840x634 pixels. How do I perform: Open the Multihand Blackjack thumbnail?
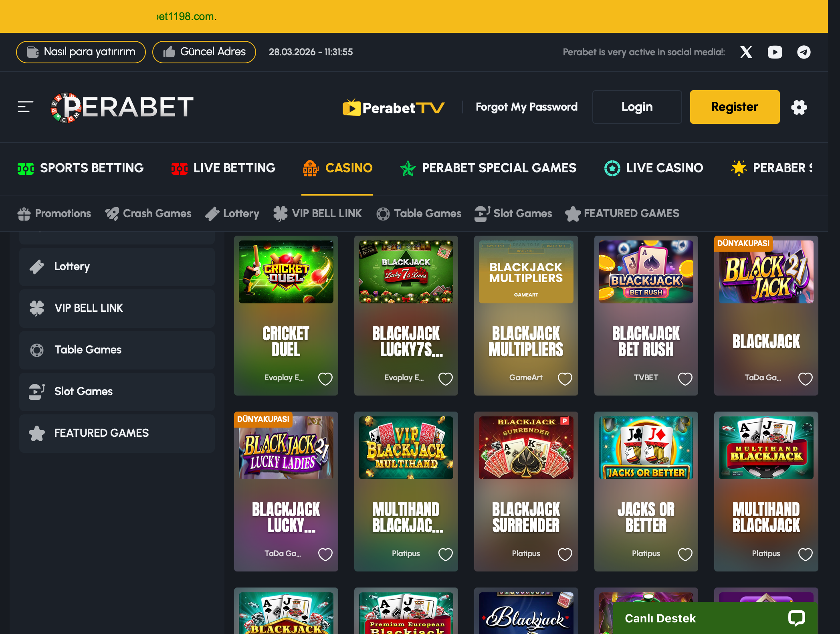(766, 448)
